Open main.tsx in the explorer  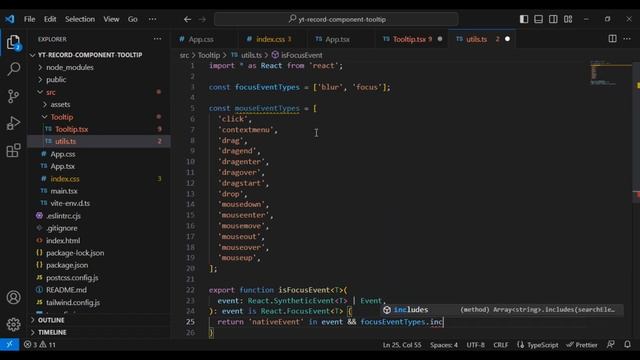[x=64, y=191]
